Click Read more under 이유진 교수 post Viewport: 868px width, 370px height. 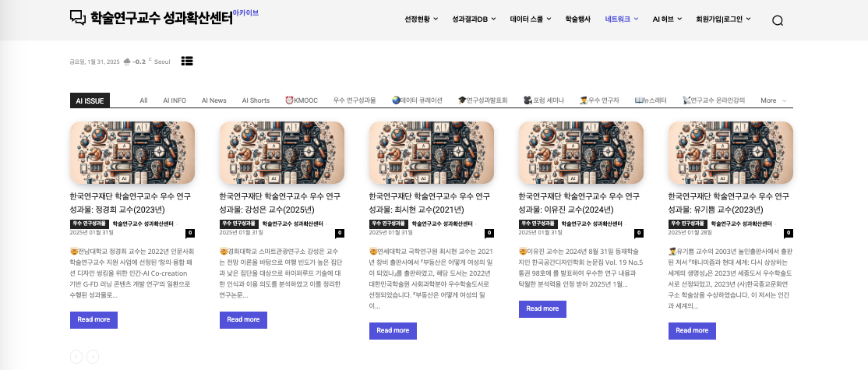(x=542, y=308)
